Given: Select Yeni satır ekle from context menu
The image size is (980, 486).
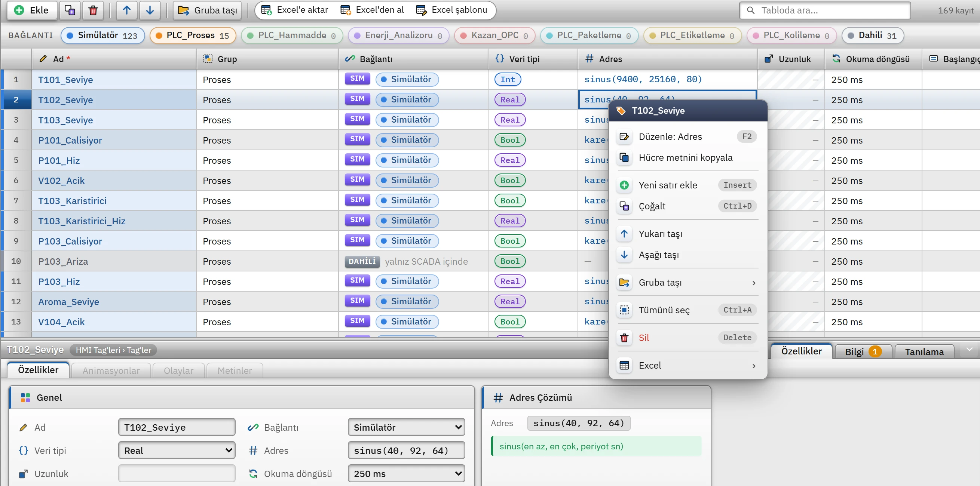Looking at the screenshot, I should tap(688, 185).
